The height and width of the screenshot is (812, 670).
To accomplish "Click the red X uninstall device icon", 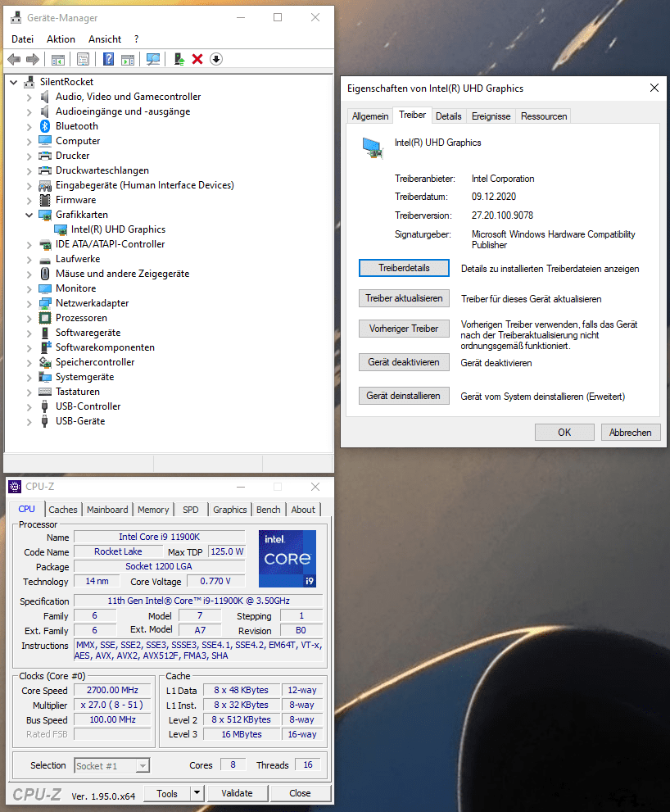I will pos(197,59).
